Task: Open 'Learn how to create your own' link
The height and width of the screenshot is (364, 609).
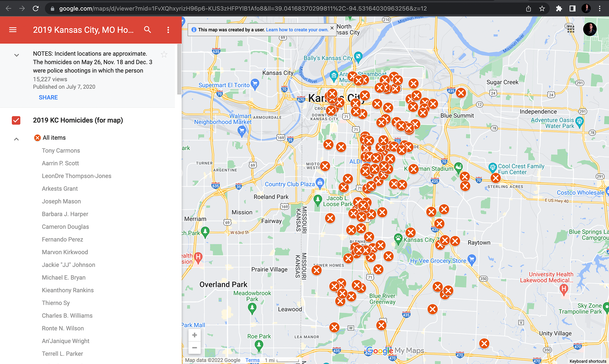Action: tap(297, 30)
